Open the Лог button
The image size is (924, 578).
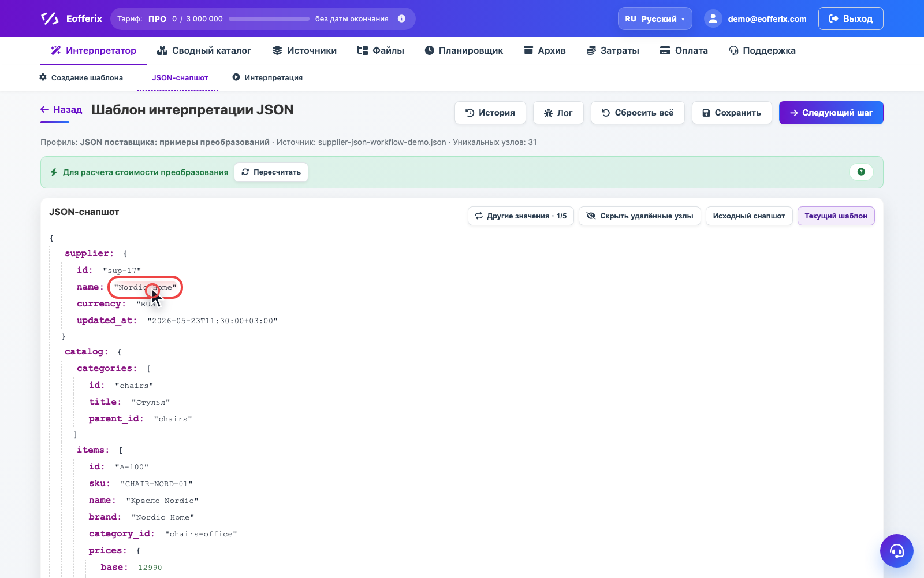558,113
